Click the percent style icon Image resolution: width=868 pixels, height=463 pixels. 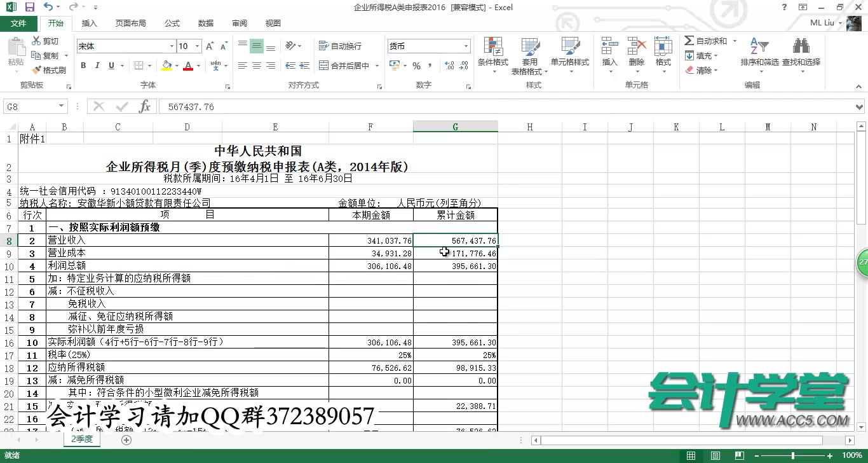pos(416,65)
